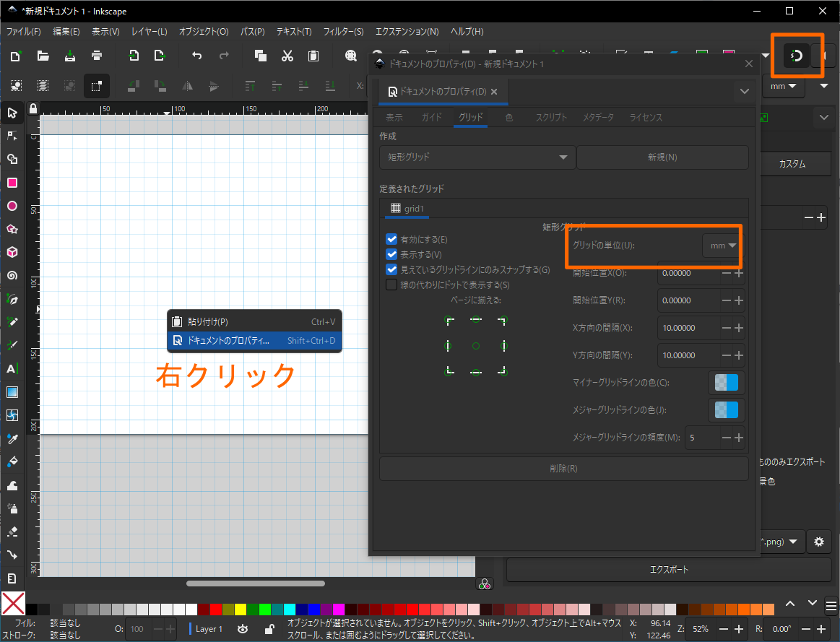Select the Rectangle tool
The image size is (840, 642).
tap(12, 183)
